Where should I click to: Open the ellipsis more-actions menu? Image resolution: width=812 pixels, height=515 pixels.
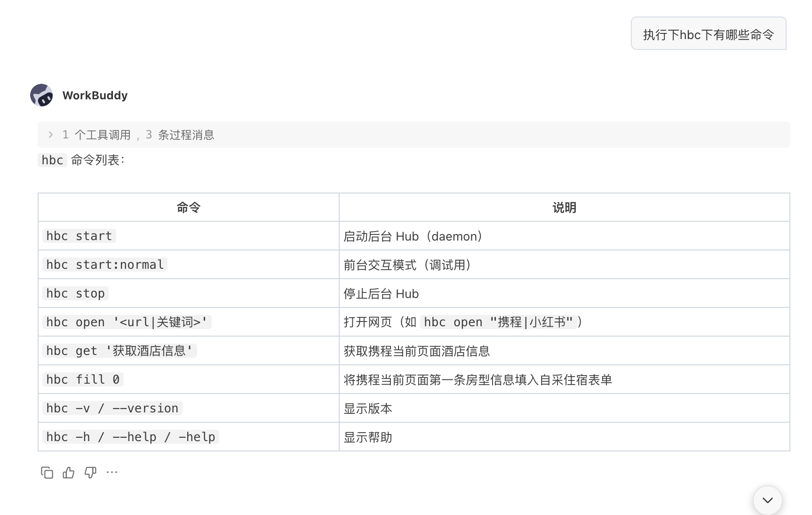click(111, 473)
